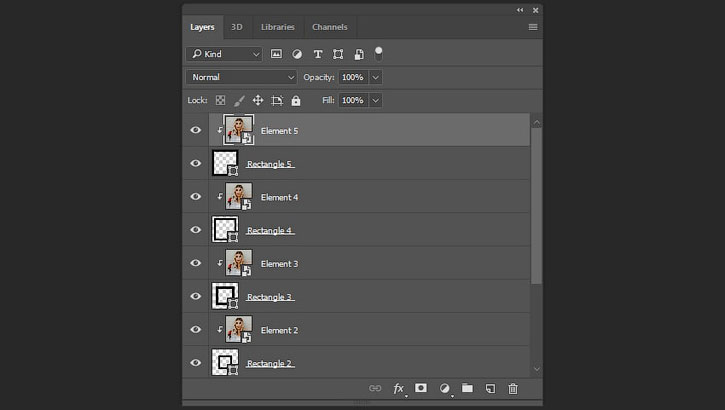Hide the Rectangle 2 layer

196,363
